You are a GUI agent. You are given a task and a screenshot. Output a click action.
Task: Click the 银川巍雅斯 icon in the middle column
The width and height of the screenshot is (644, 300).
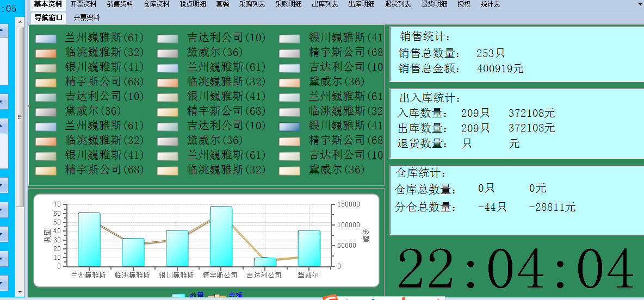[x=168, y=97]
